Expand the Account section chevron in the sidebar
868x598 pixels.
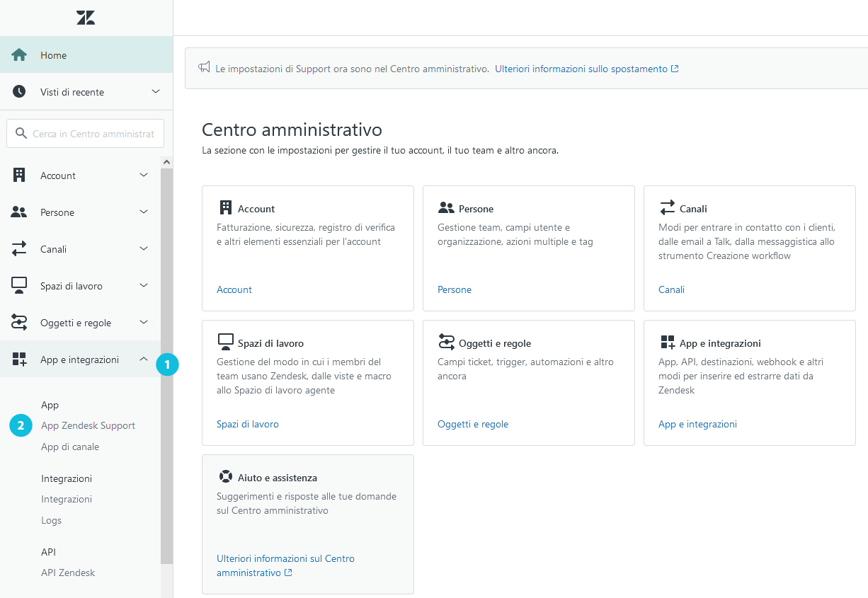[x=144, y=176]
